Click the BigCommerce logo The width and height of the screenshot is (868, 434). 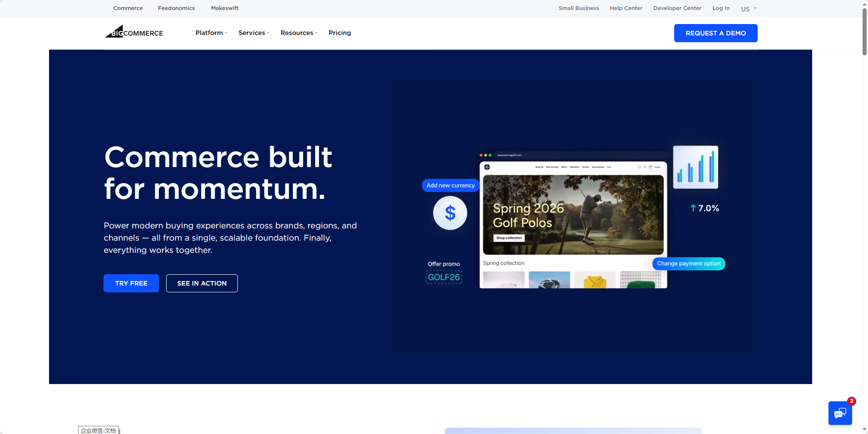click(134, 32)
